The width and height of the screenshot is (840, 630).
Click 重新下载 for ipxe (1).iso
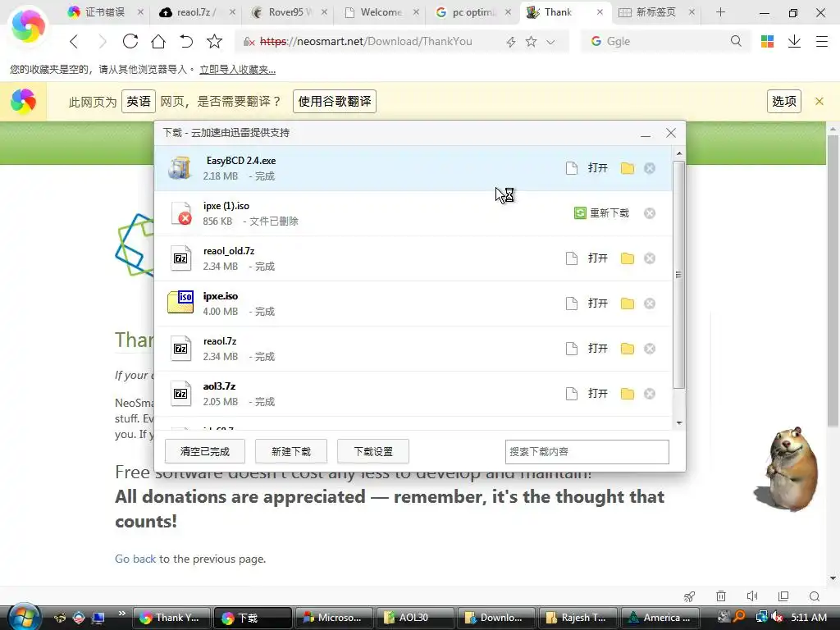click(601, 213)
